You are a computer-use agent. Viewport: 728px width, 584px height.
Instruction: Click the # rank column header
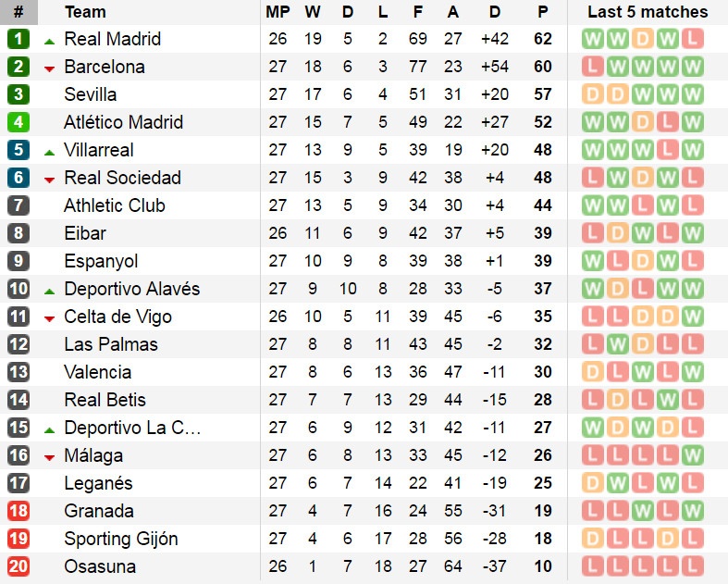[x=19, y=12]
